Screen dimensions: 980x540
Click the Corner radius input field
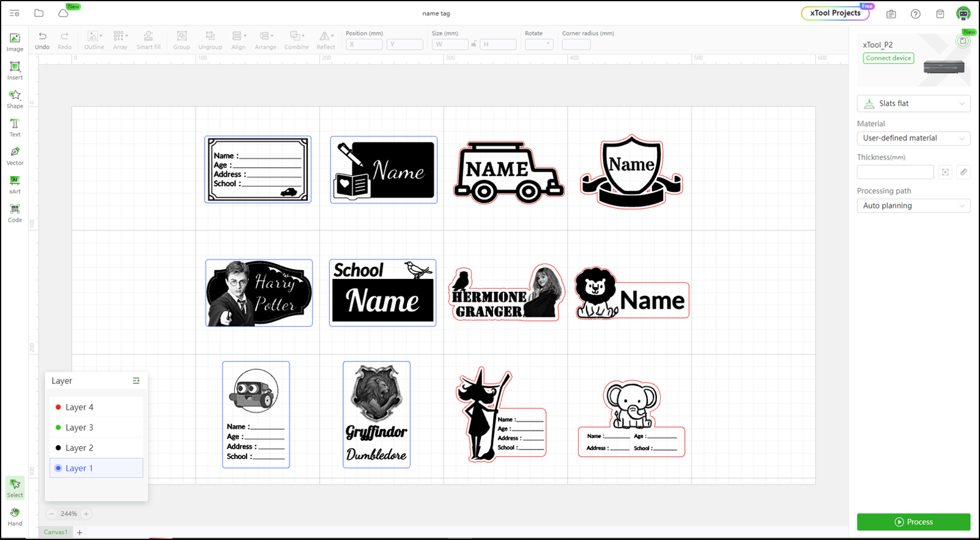(x=576, y=44)
